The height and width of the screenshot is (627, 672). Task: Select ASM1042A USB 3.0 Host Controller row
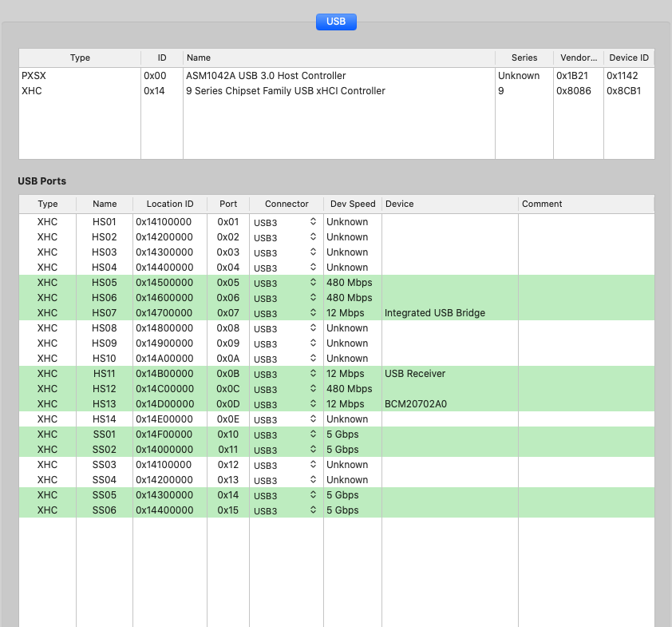tap(337, 76)
